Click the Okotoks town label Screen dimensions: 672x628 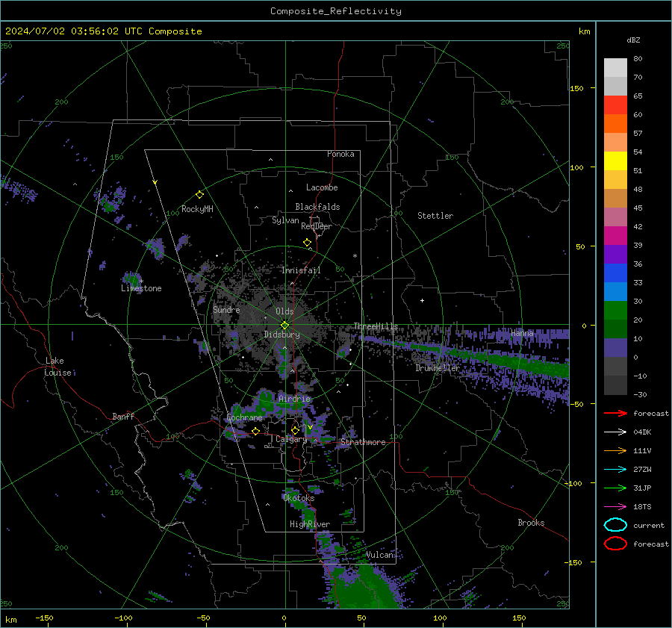click(299, 498)
